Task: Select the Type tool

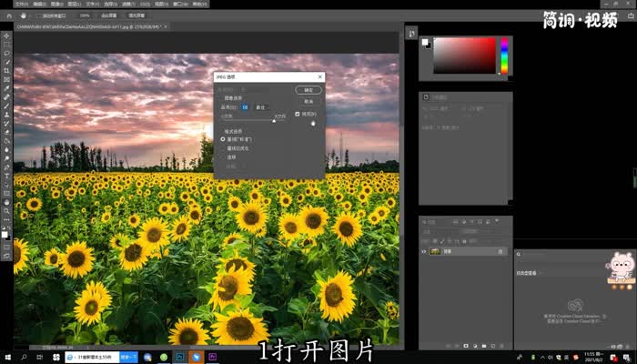Action: pyautogui.click(x=7, y=167)
